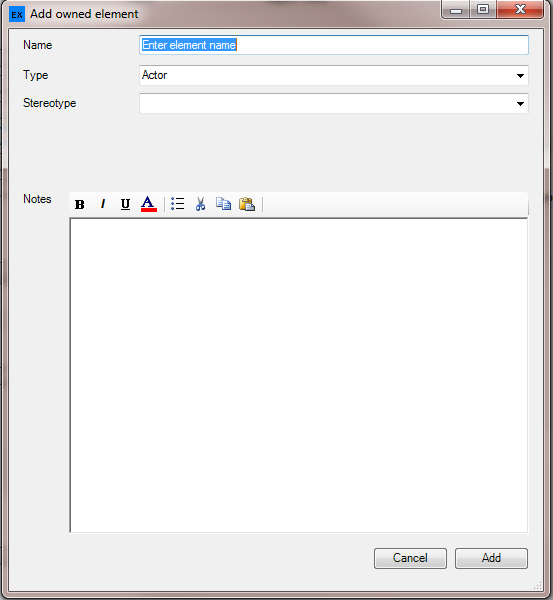Maximize the Add owned element dialog
553x600 pixels.
point(483,9)
